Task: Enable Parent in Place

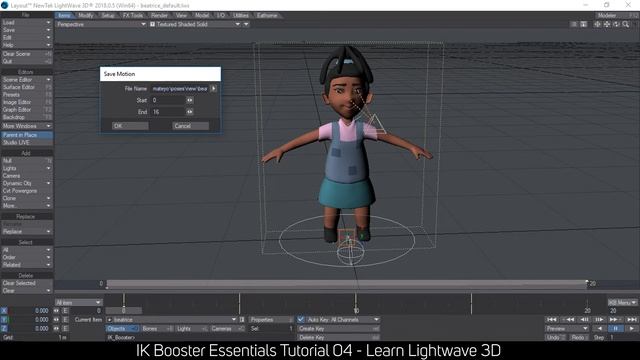Action: pyautogui.click(x=27, y=135)
